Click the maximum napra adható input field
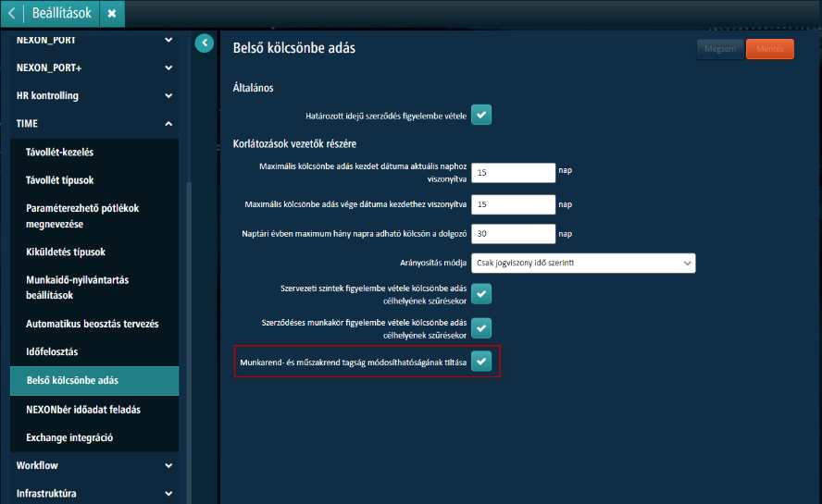Screen dimensions: 822x504 [513, 234]
